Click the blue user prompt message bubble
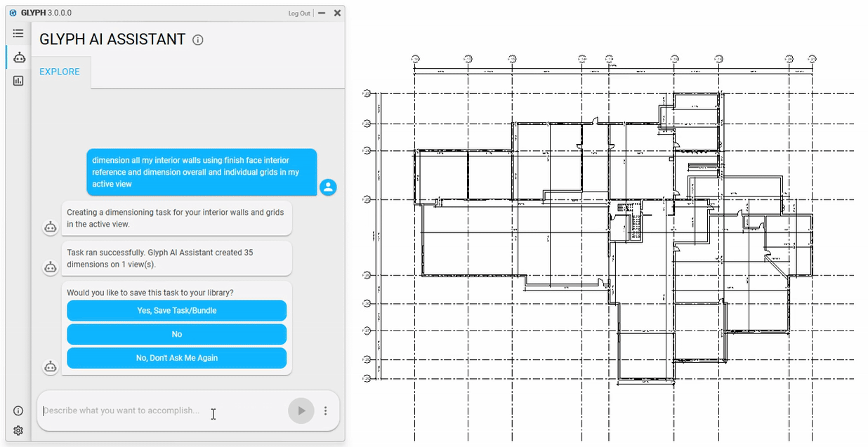Viewport: 868px width, 447px height. [202, 172]
